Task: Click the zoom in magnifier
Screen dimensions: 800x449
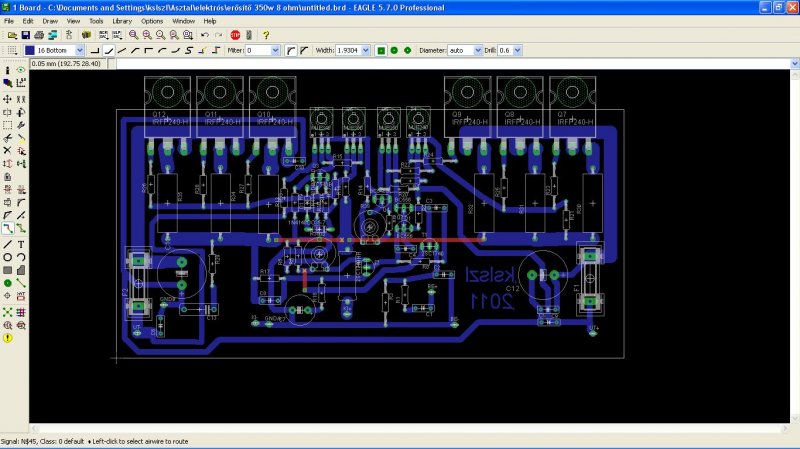Action: click(147, 35)
